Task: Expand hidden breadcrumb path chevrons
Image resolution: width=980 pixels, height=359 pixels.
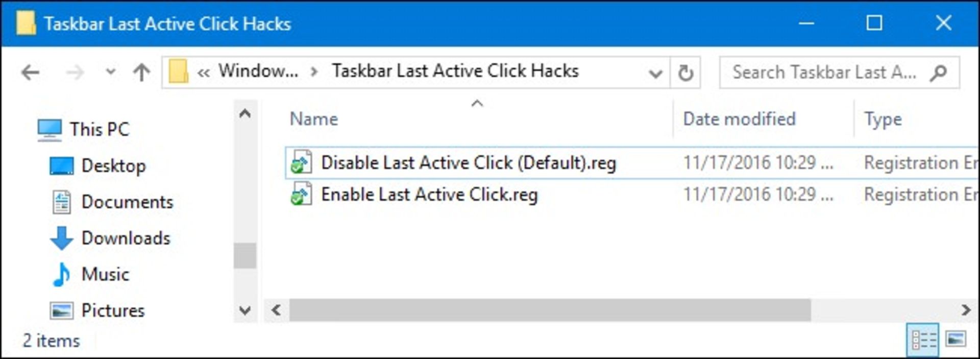Action: coord(203,73)
